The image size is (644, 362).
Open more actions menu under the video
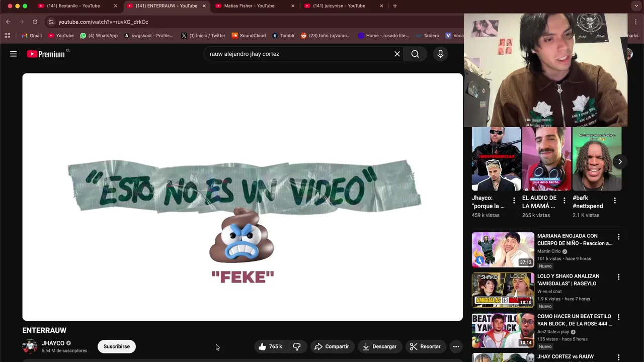coord(456,346)
